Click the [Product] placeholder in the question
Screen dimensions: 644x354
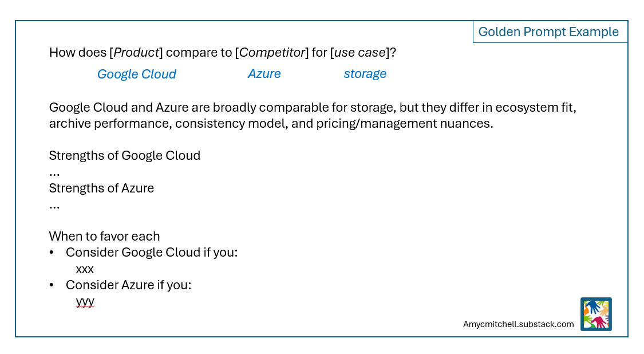[136, 53]
